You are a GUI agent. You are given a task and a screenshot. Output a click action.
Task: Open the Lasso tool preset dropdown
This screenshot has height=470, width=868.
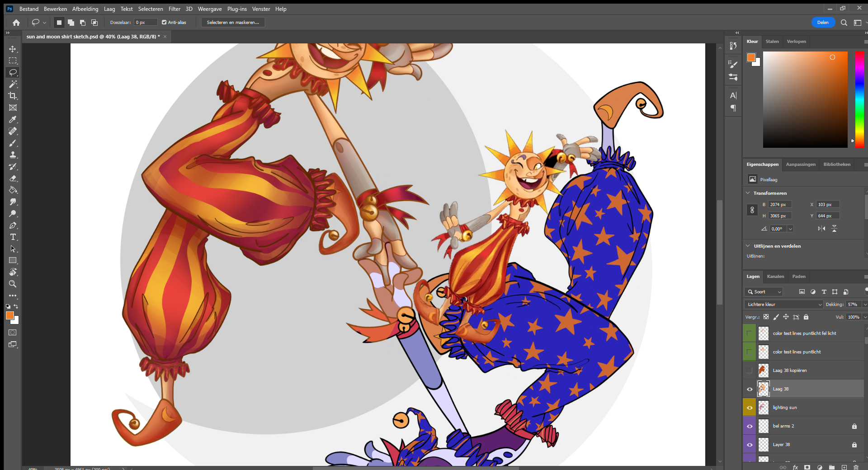[x=44, y=22]
